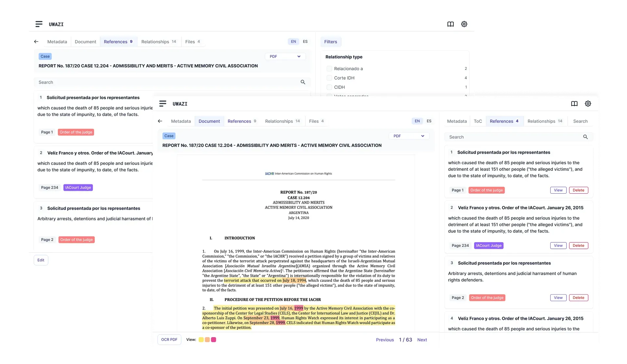This screenshot has width=627, height=364.
Task: Click the OCR PDF button
Action: 169,340
